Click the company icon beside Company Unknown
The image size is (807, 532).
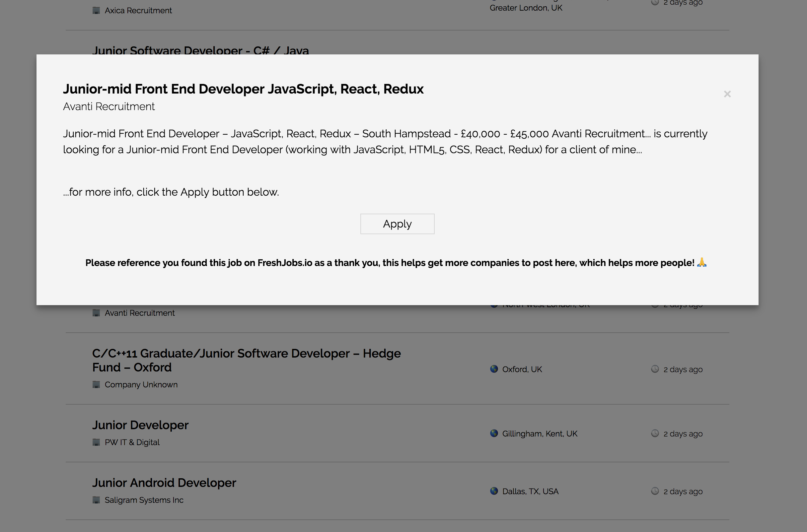[x=96, y=384]
